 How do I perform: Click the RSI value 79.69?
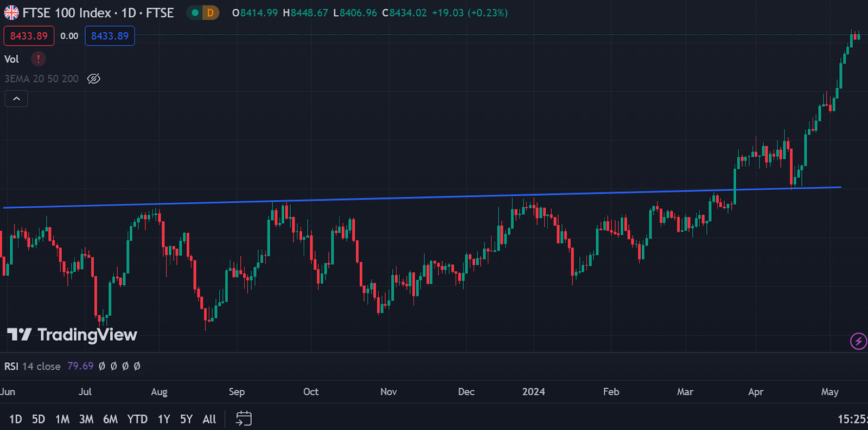(80, 366)
